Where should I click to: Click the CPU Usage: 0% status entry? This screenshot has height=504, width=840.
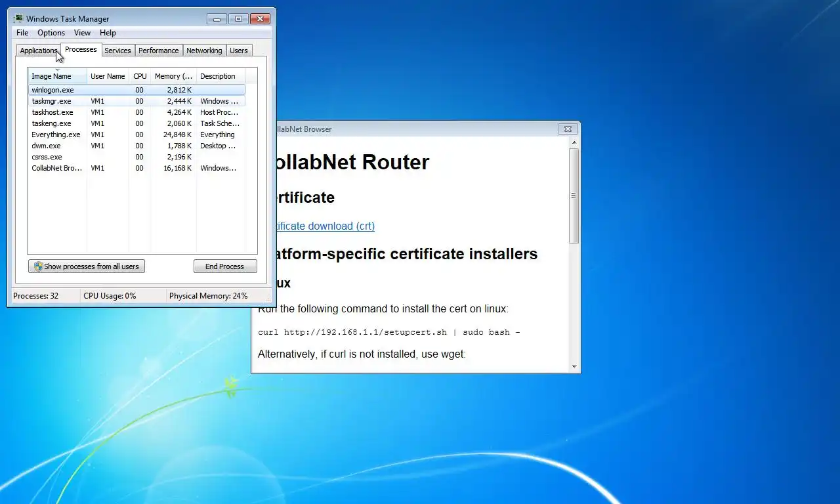point(110,296)
